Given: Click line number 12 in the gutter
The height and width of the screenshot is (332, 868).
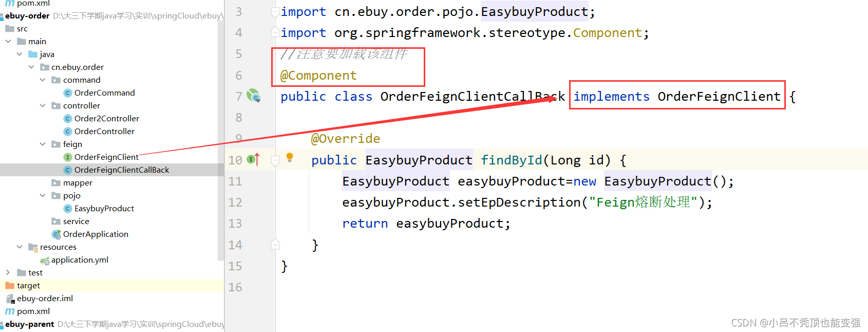Looking at the screenshot, I should click(x=235, y=202).
